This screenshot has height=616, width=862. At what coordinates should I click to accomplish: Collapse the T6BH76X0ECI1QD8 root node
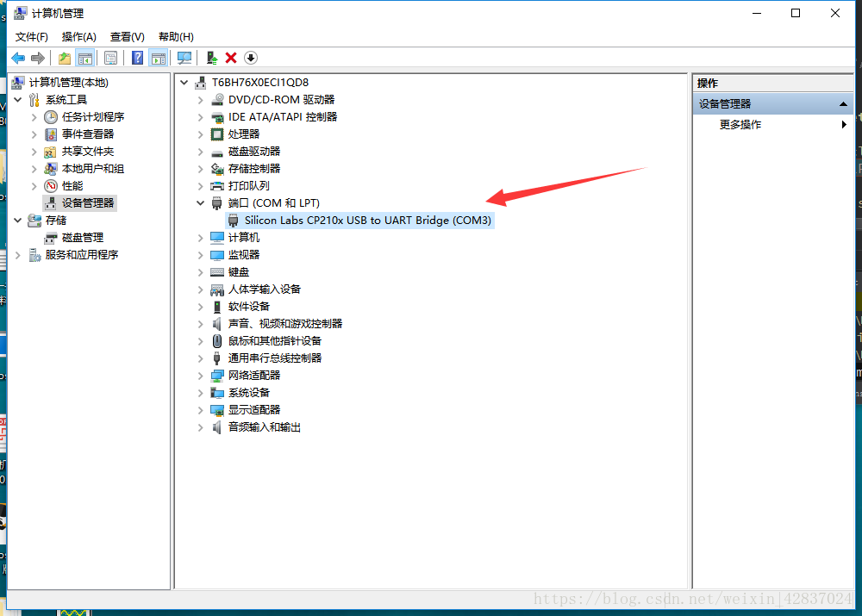(x=184, y=83)
